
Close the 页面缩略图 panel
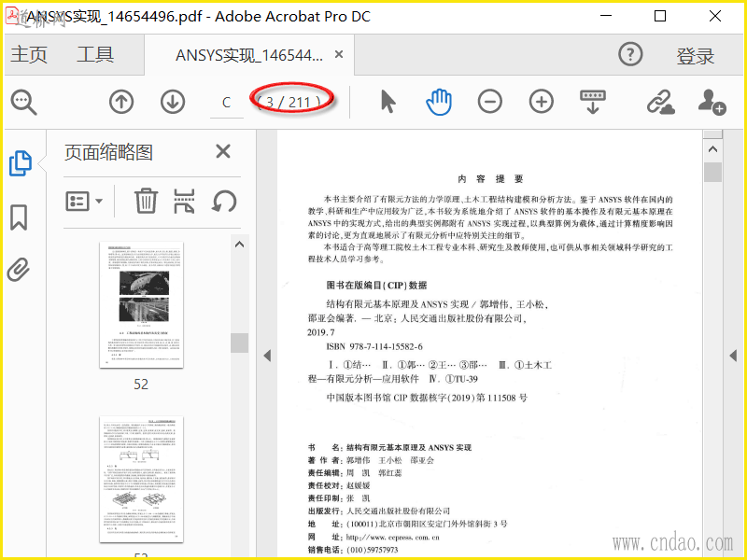223,151
